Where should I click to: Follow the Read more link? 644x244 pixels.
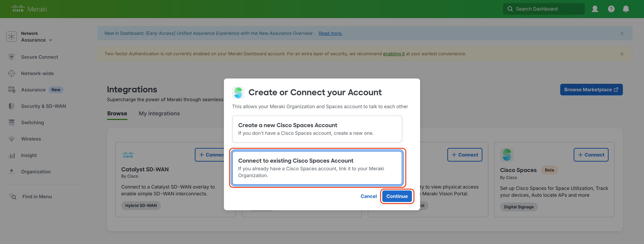pyautogui.click(x=330, y=33)
